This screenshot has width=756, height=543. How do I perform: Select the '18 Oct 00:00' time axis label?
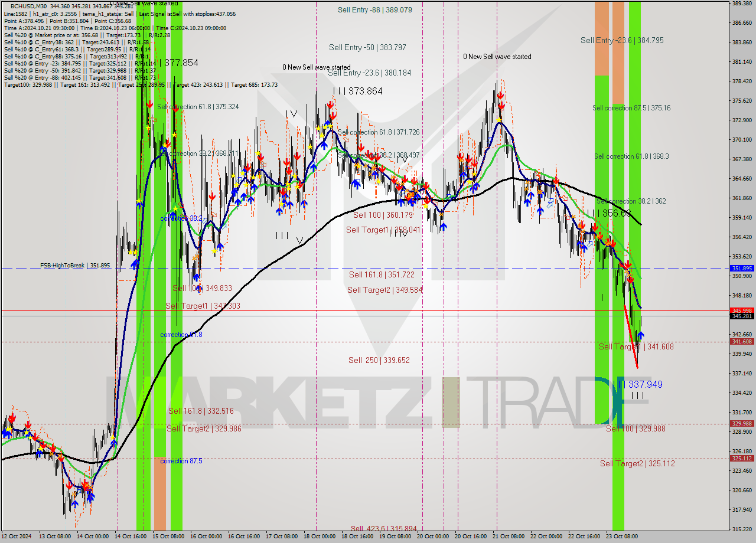pyautogui.click(x=321, y=537)
